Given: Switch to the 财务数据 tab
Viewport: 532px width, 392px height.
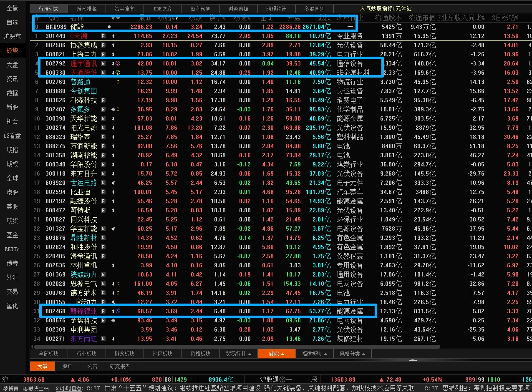Looking at the screenshot, I should tap(238, 9).
